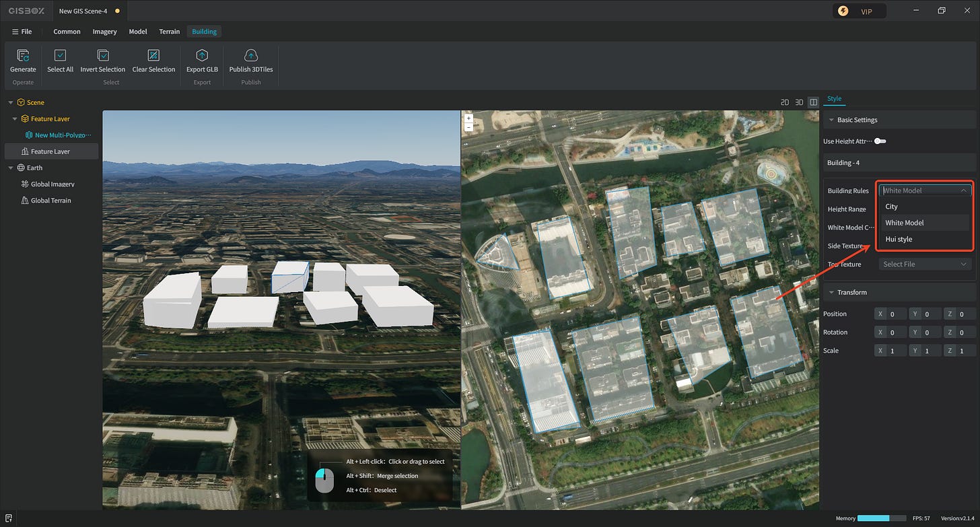Open the Top Texture Select File dropdown
The height and width of the screenshot is (527, 980).
coord(925,264)
